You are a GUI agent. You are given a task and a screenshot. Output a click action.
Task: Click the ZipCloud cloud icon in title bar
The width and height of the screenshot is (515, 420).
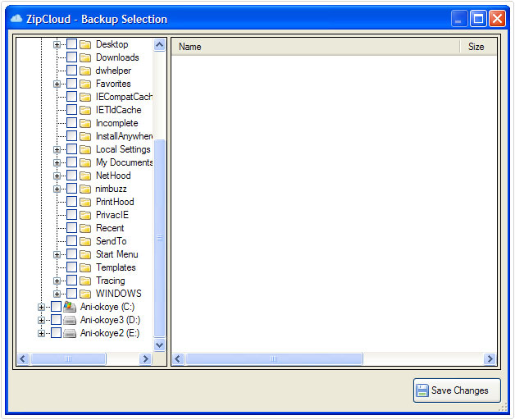point(16,19)
